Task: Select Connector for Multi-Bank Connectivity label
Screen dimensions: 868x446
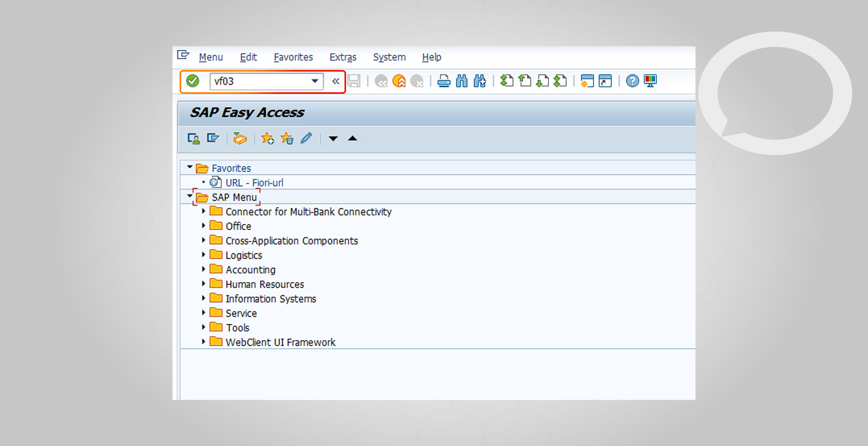Action: point(309,212)
